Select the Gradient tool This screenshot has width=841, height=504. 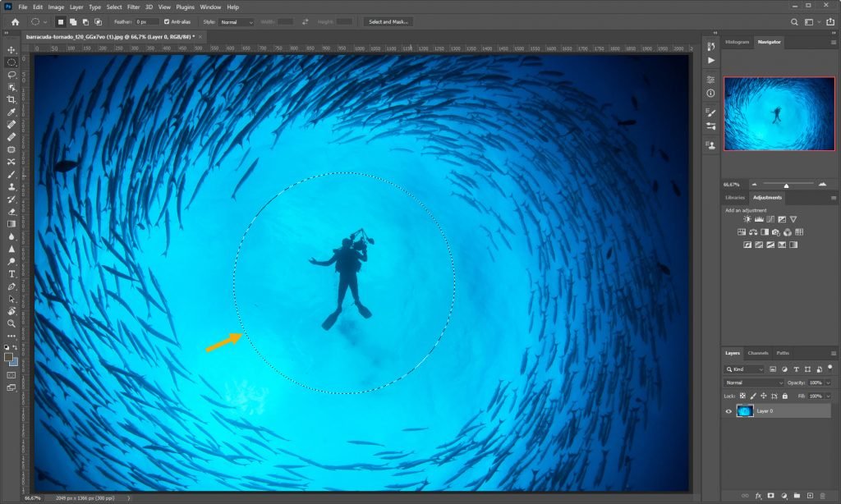pos(11,224)
